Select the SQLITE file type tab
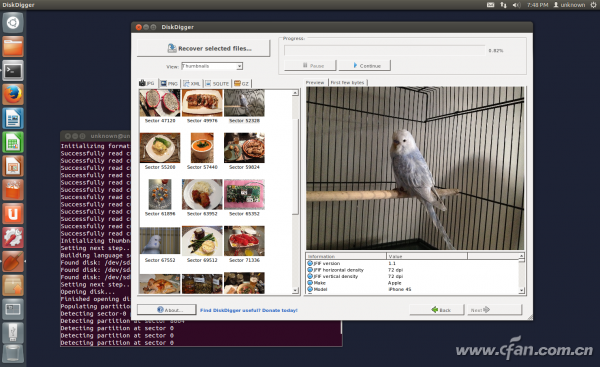Screen dimensions: 600x367 click(217, 83)
